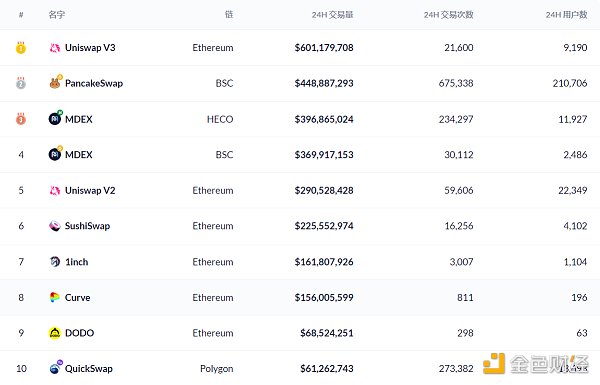
Task: Click the silver second-place medal icon
Action: 21,83
